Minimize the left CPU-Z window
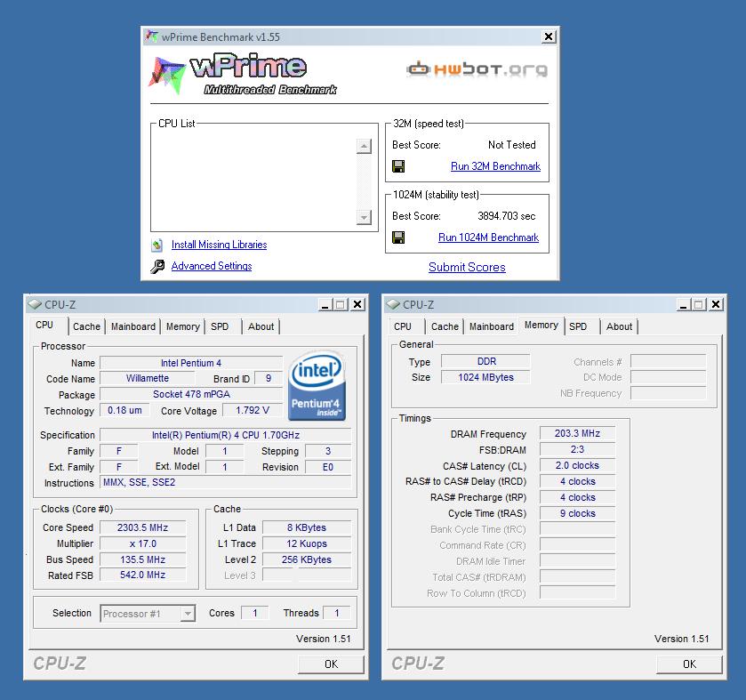Screen dimensions: 746x700 click(x=325, y=304)
